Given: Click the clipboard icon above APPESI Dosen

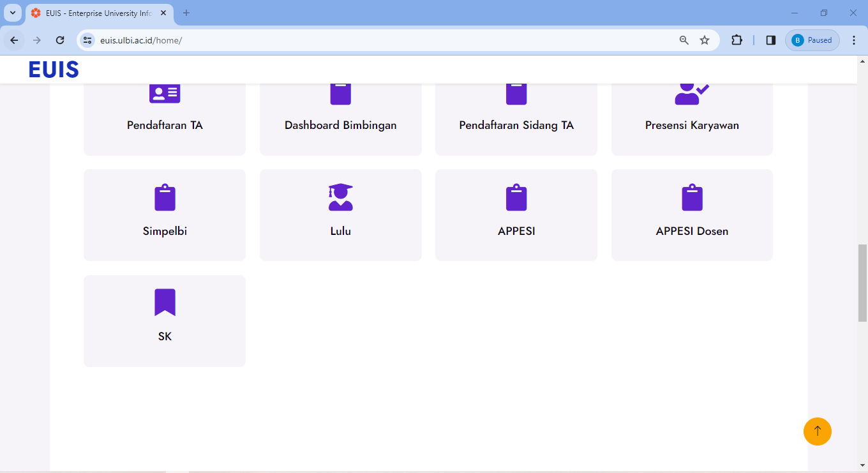Looking at the screenshot, I should click(692, 197).
